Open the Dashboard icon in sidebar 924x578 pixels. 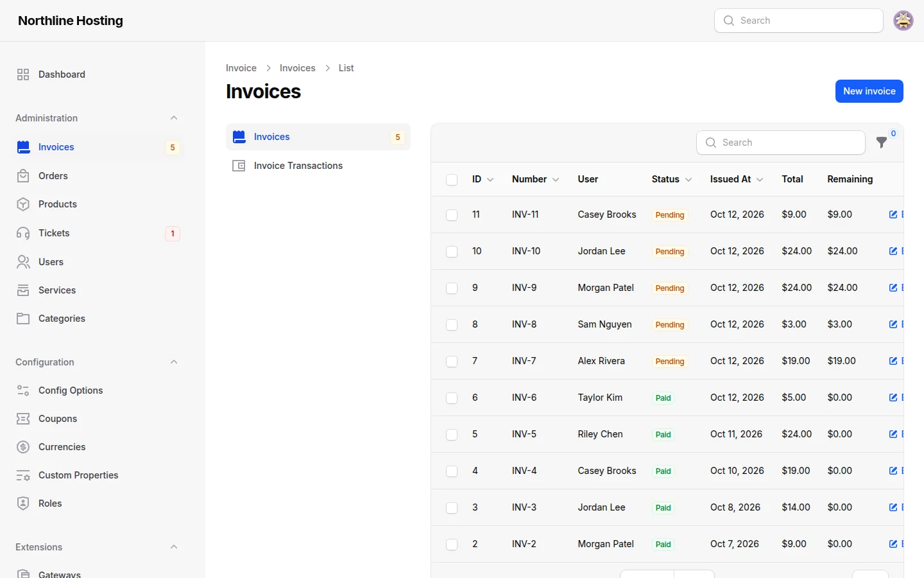coord(23,74)
